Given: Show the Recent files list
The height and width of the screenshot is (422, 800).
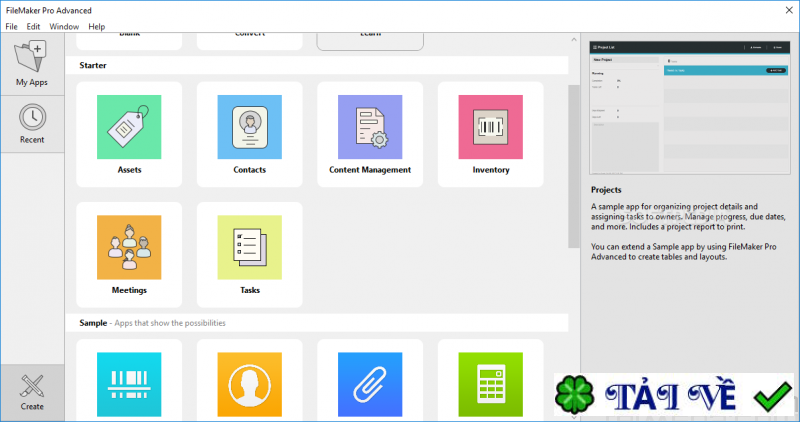Looking at the screenshot, I should [x=32, y=124].
